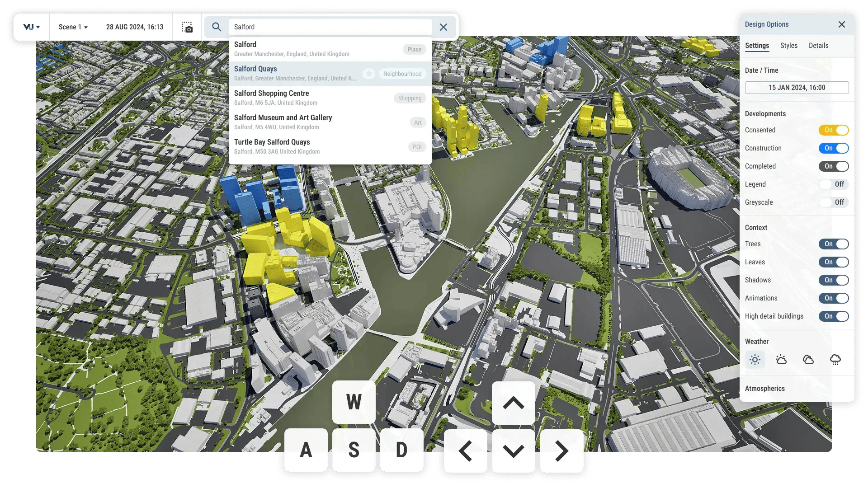Toggle the Consented developments switch

[834, 130]
